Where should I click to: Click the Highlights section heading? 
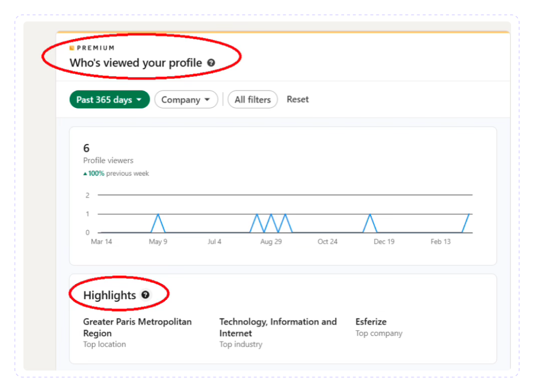tap(110, 296)
